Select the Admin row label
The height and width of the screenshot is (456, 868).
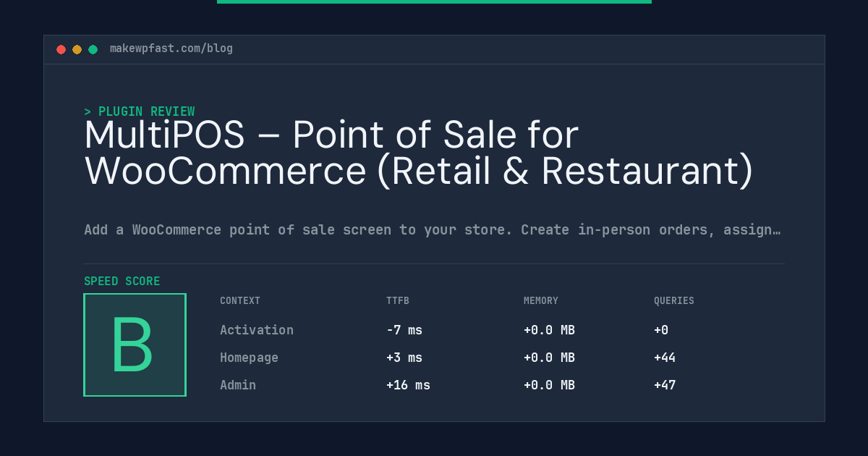238,385
